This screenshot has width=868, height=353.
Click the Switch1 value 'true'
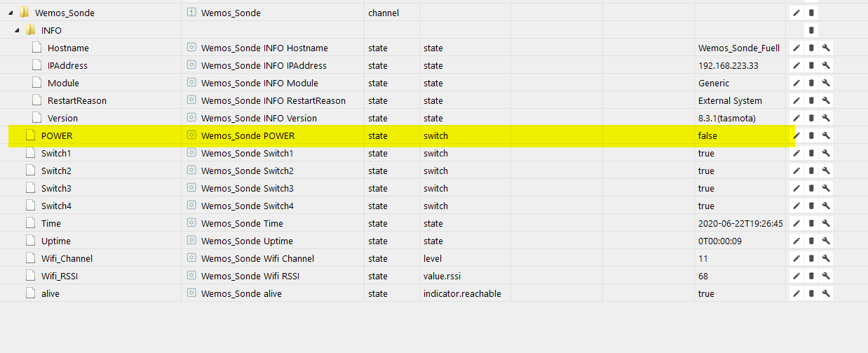pyautogui.click(x=706, y=153)
